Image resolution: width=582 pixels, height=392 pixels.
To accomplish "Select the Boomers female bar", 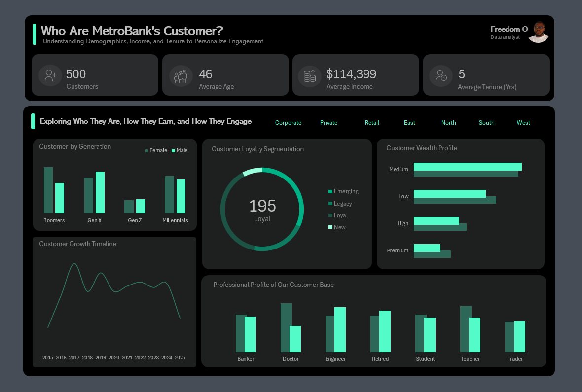I will [x=48, y=190].
